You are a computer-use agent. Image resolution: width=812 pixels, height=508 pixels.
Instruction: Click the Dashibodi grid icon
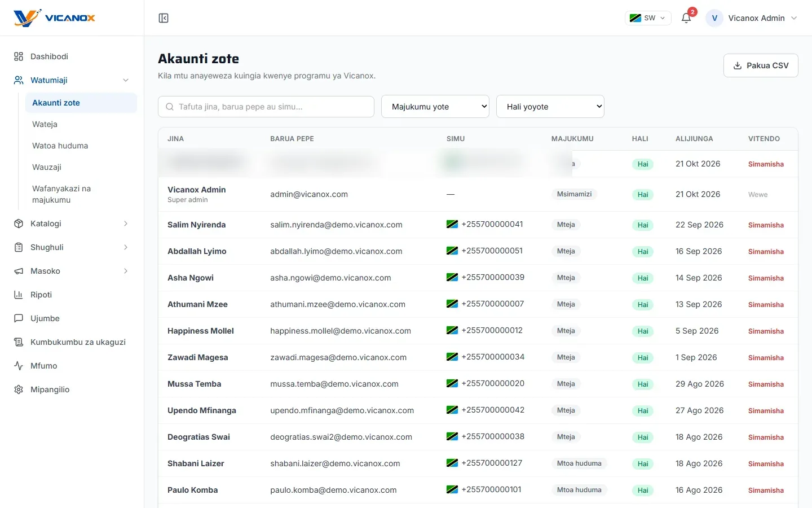(19, 56)
